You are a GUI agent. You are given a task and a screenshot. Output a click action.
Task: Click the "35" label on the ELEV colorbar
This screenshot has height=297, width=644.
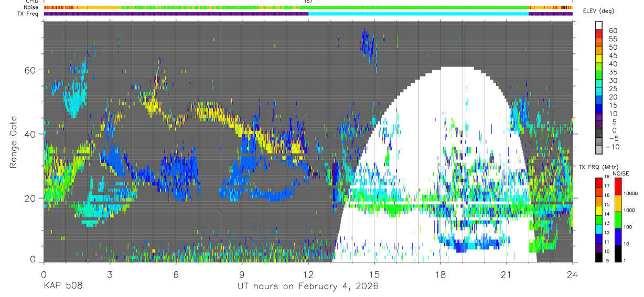(x=613, y=72)
